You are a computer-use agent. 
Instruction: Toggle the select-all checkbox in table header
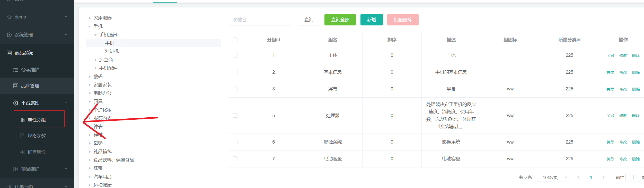pyautogui.click(x=235, y=40)
